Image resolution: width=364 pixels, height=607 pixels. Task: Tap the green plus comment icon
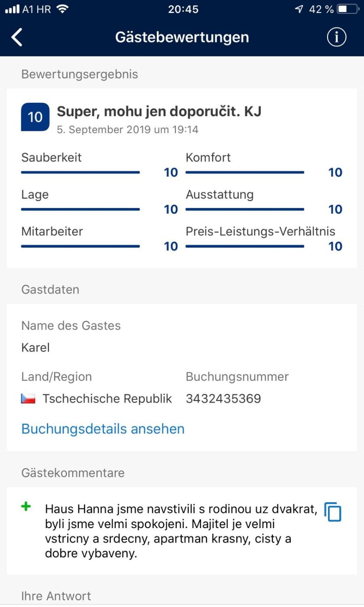26,506
